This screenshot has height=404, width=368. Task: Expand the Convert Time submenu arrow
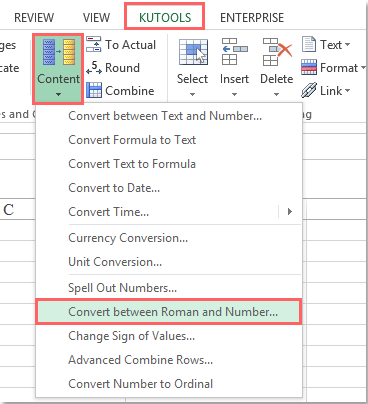[290, 212]
